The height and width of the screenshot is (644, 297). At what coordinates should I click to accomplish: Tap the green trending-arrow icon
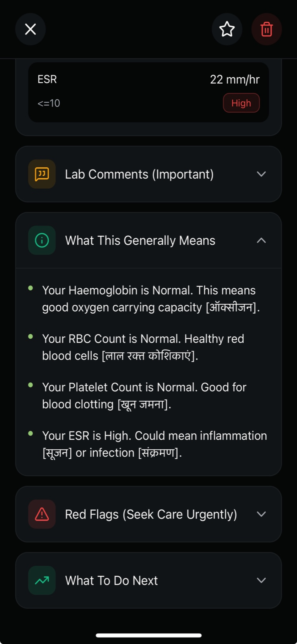42,580
